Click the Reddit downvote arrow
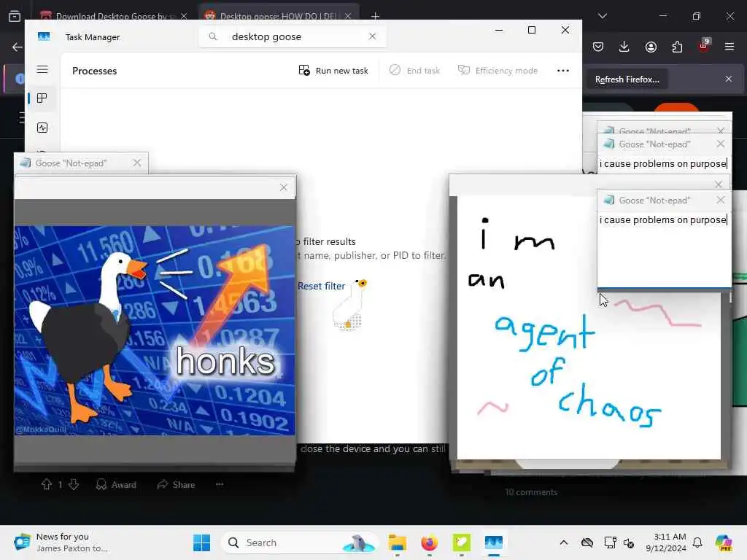The image size is (747, 560). (x=74, y=484)
